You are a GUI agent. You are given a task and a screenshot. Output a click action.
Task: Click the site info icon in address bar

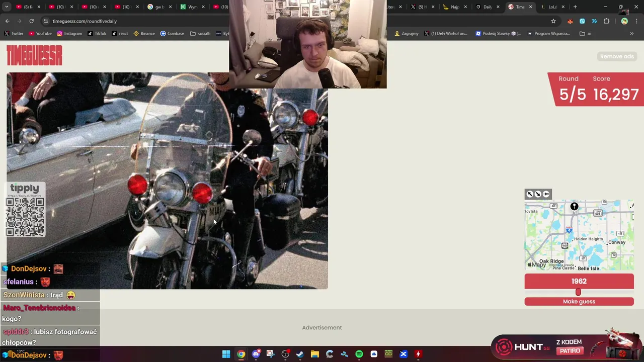pyautogui.click(x=46, y=21)
